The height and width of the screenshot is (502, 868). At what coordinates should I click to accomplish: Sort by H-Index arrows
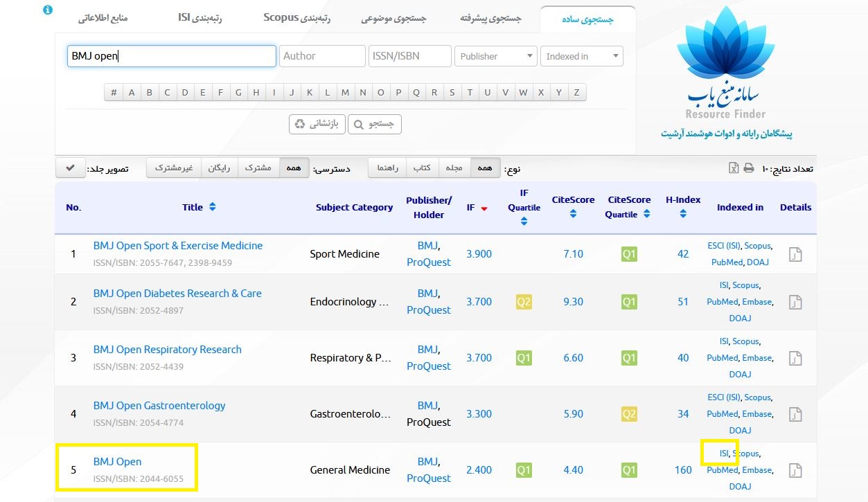[x=683, y=214]
